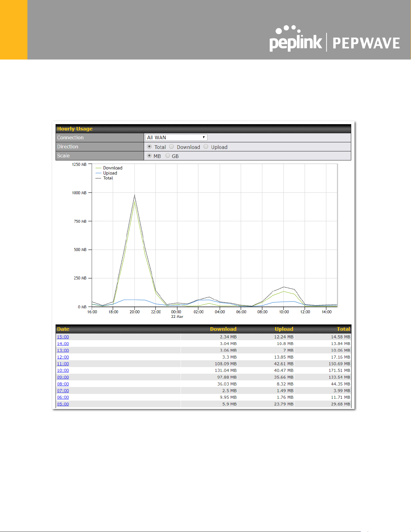Click the 12:00 time link

[x=63, y=357]
